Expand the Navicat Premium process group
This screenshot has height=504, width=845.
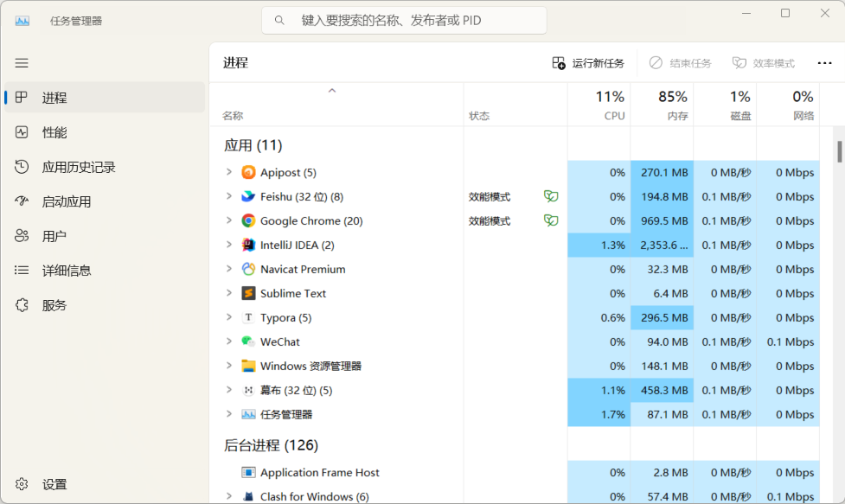229,269
